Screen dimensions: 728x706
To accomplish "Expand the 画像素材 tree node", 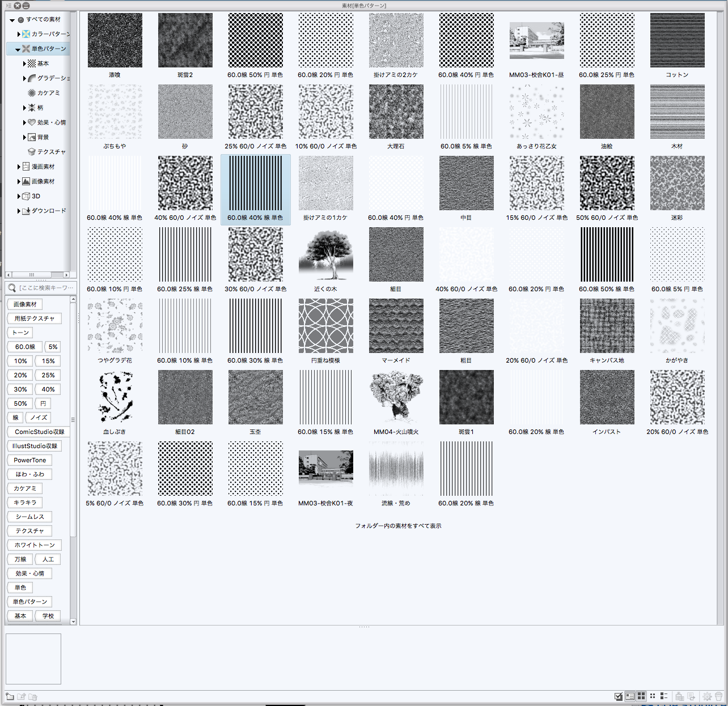I will (x=19, y=181).
